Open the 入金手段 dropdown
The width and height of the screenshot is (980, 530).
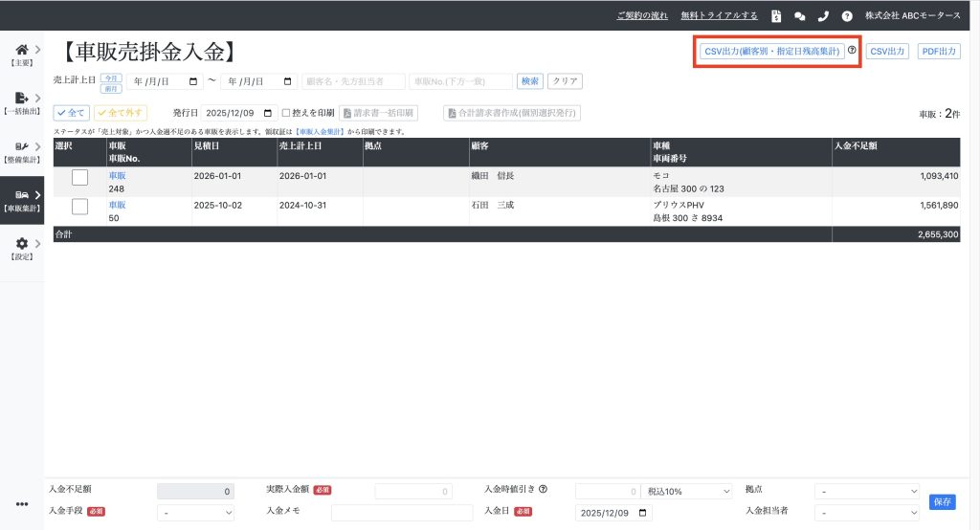(195, 513)
